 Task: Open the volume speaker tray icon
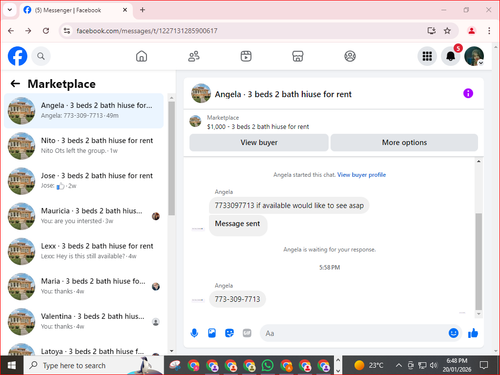point(433,365)
